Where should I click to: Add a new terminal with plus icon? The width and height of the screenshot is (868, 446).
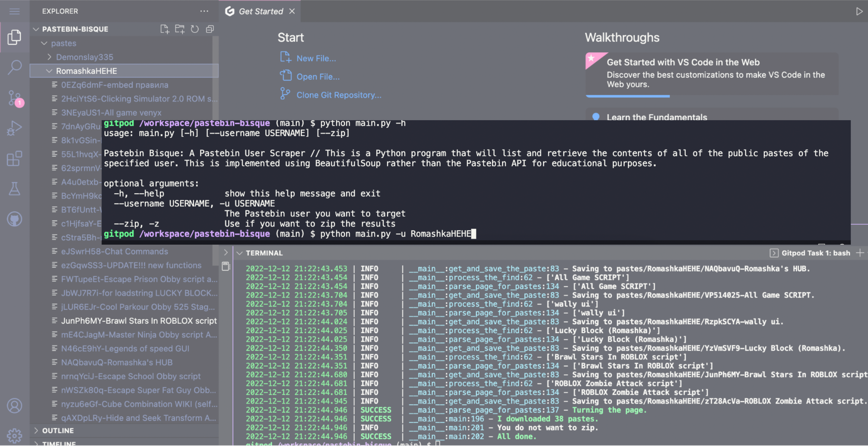pos(860,253)
